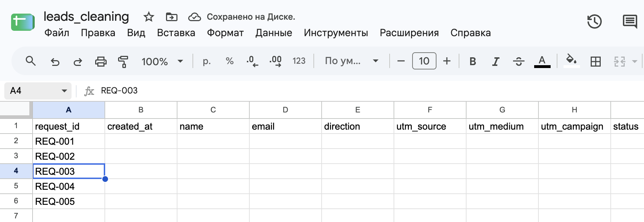Select the email header cell
The width and height of the screenshot is (644, 222).
[286, 126]
